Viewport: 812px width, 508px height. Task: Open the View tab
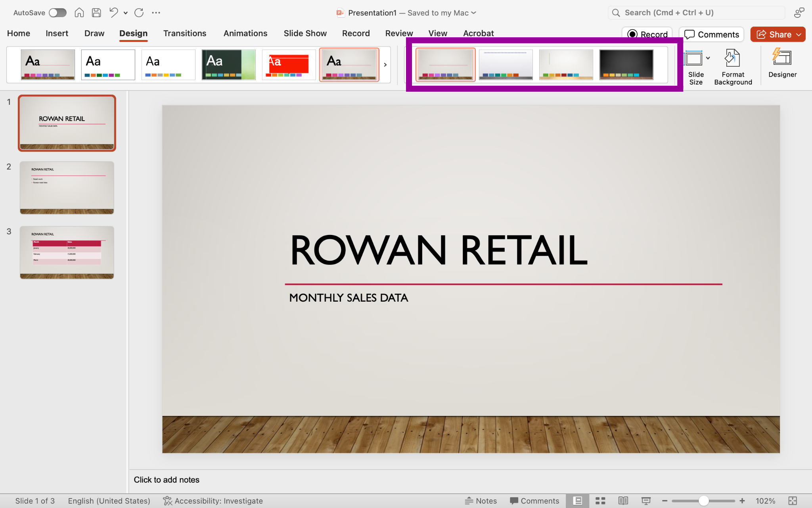(438, 33)
